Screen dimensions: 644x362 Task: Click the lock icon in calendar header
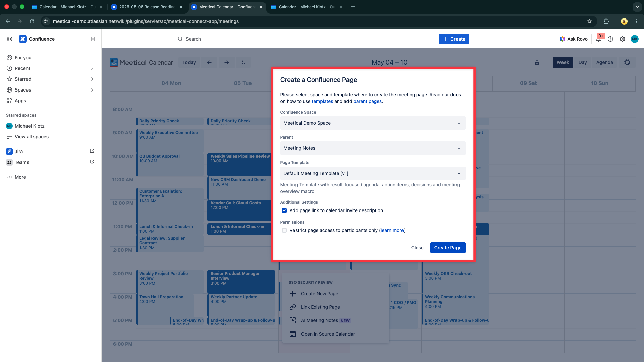point(537,62)
